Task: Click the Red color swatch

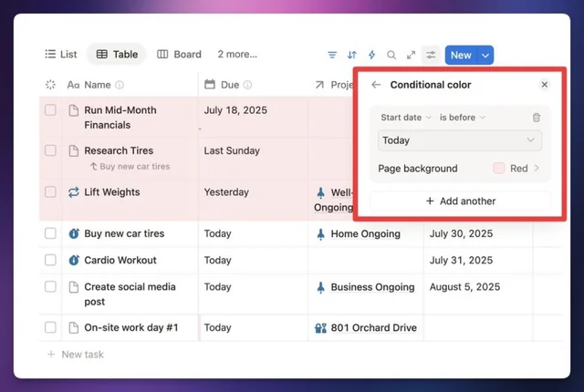Action: click(499, 168)
